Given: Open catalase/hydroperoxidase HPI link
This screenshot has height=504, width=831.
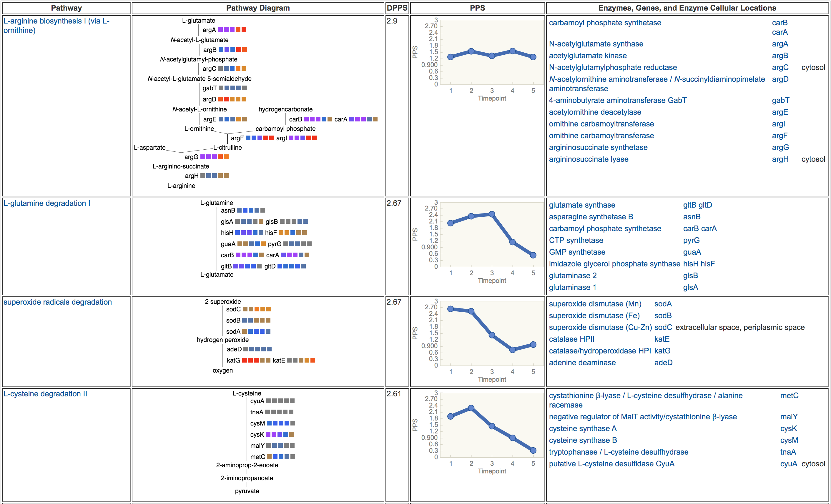Looking at the screenshot, I should click(x=600, y=351).
